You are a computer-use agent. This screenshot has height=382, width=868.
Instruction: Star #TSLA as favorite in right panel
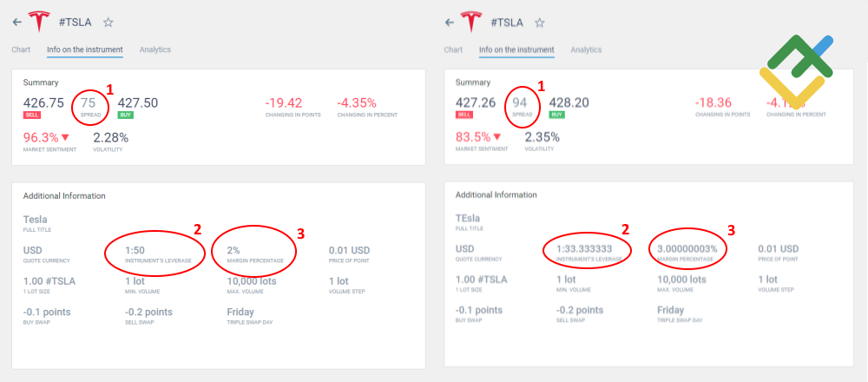540,23
